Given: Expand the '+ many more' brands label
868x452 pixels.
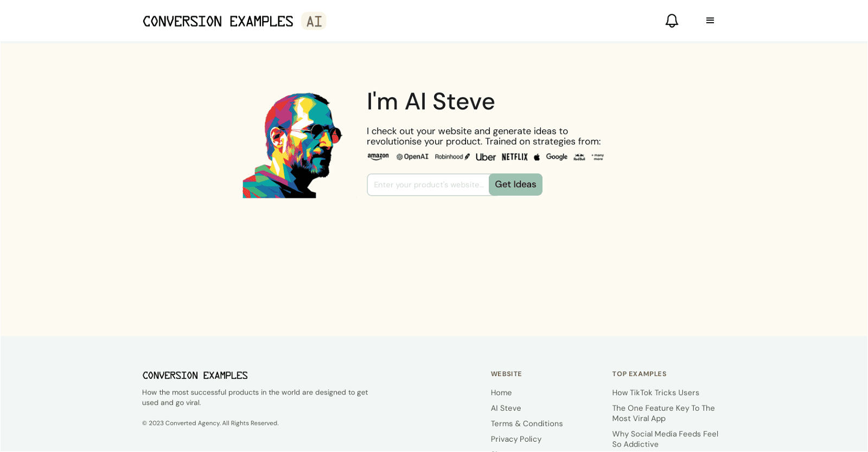Looking at the screenshot, I should point(598,157).
